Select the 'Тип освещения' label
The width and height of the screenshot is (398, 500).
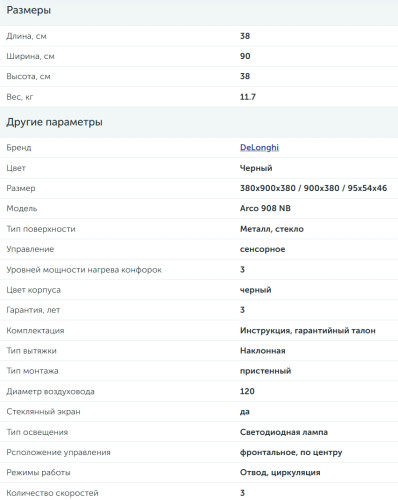[37, 432]
